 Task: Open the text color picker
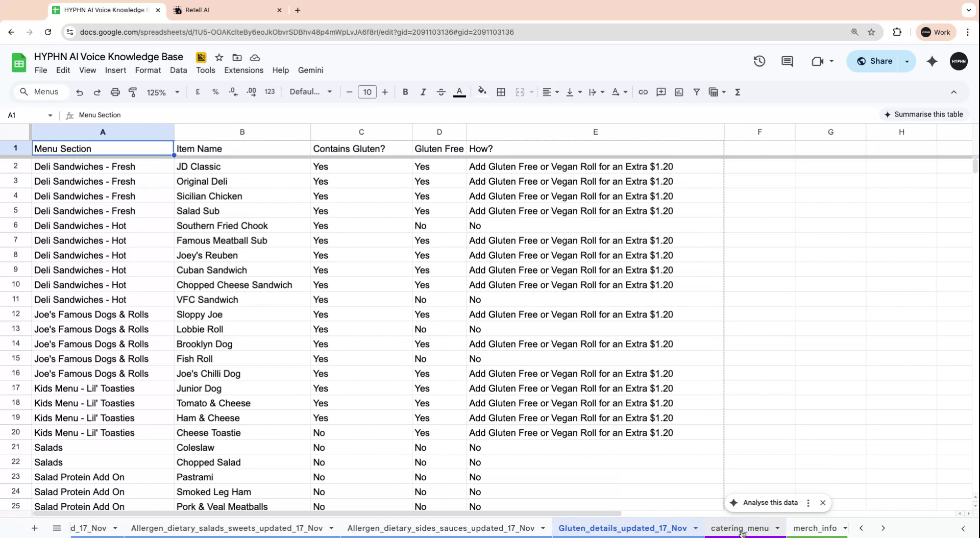[459, 92]
